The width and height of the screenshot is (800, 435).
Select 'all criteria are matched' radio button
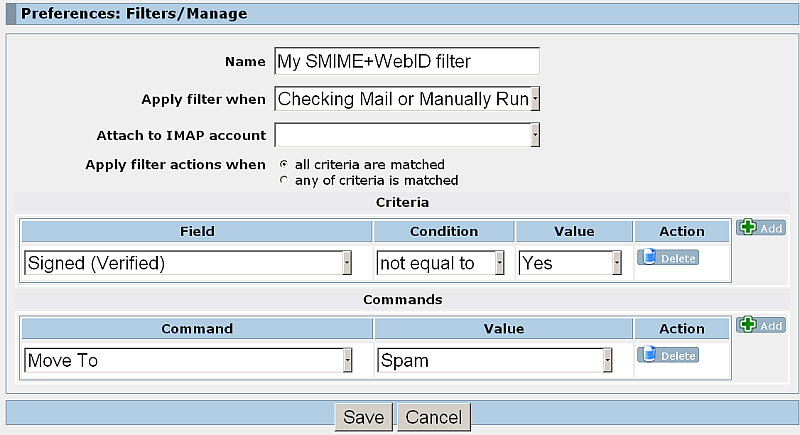[x=284, y=164]
